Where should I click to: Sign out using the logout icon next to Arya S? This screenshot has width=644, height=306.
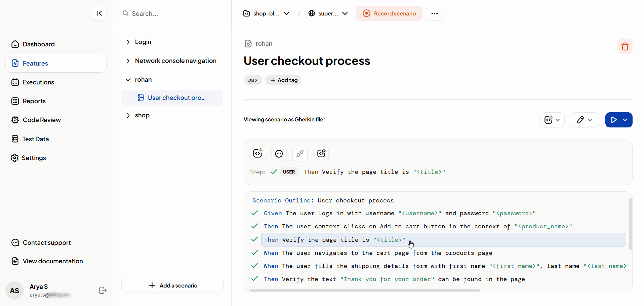(x=102, y=290)
